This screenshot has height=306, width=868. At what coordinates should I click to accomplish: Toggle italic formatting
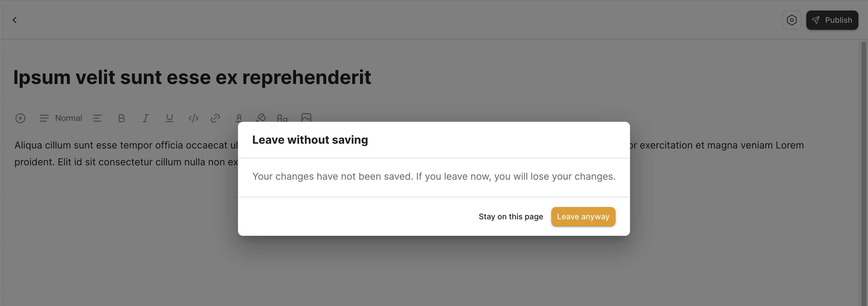(146, 118)
